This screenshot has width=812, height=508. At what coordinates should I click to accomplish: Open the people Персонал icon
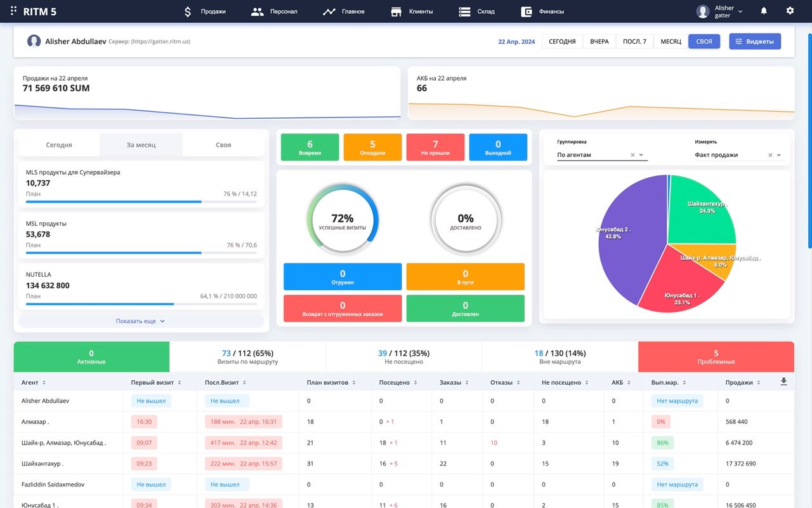(257, 11)
